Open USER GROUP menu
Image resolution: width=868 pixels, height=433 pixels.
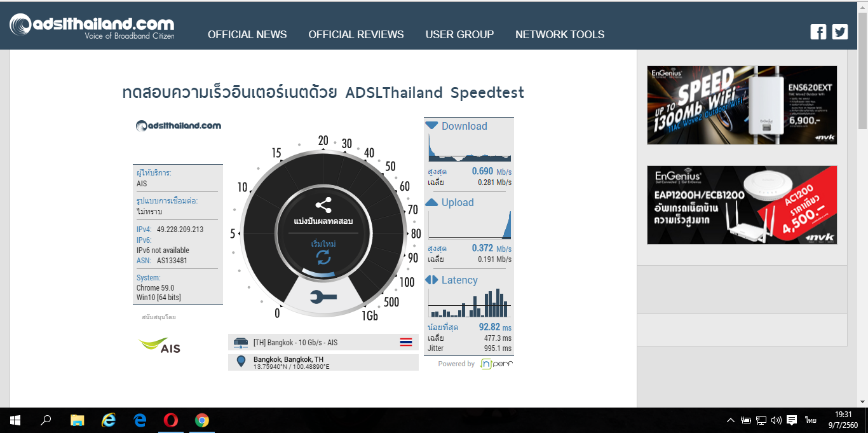point(459,34)
